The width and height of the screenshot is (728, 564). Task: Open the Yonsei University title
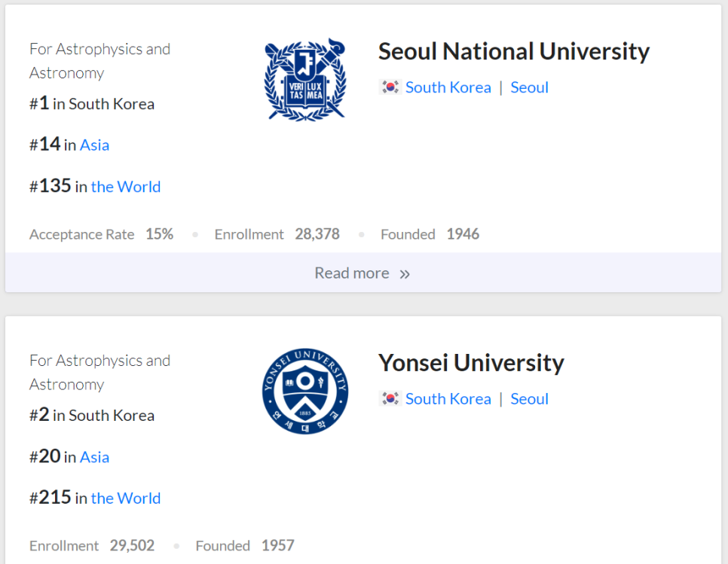[471, 363]
